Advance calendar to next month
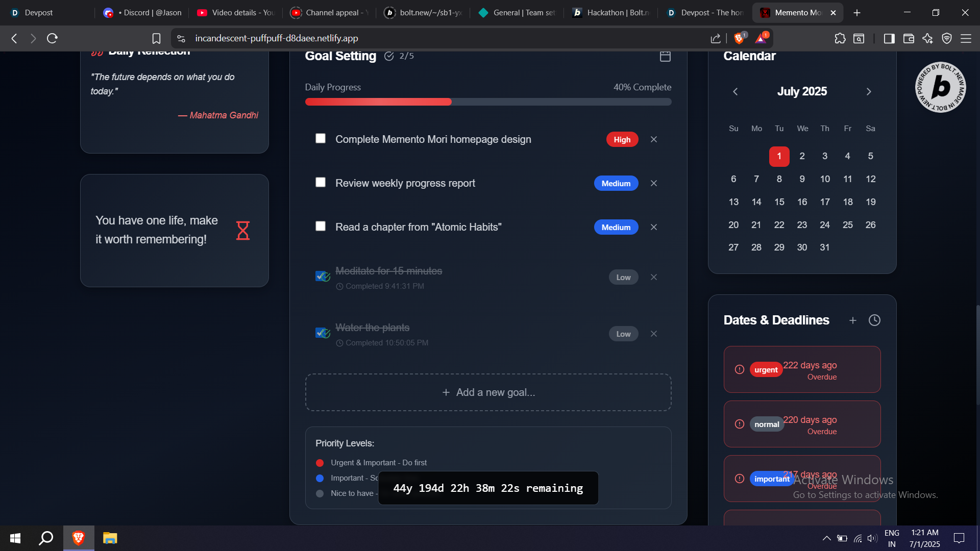This screenshot has width=980, height=551. pyautogui.click(x=869, y=92)
